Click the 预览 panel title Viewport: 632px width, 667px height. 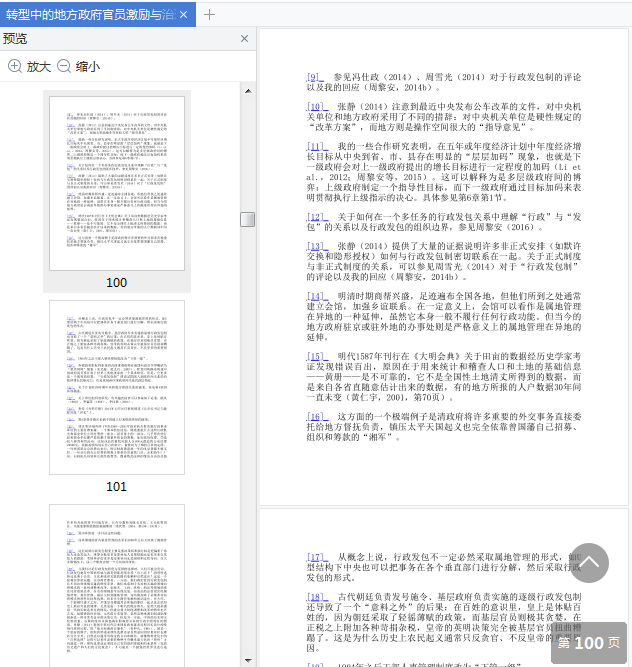click(x=15, y=39)
